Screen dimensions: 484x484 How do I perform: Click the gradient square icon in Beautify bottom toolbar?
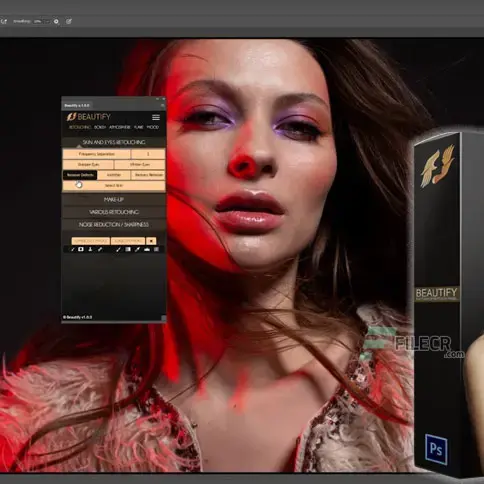tap(128, 249)
